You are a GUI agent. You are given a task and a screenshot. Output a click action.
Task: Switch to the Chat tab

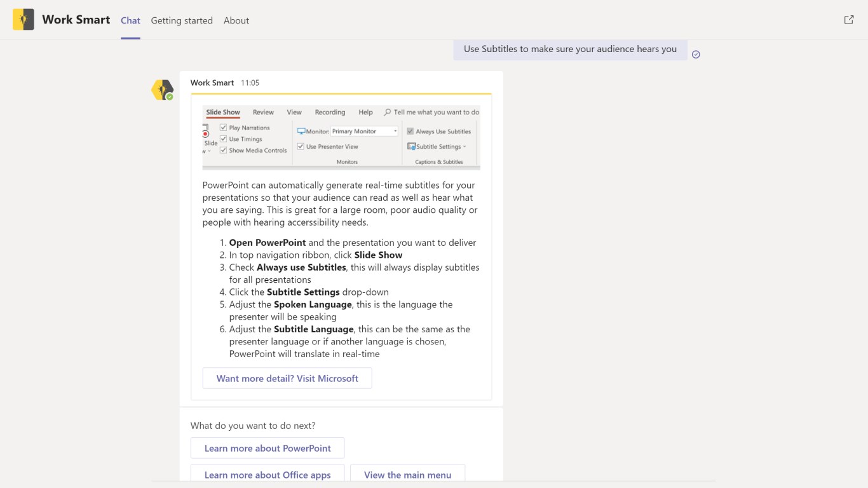point(130,20)
